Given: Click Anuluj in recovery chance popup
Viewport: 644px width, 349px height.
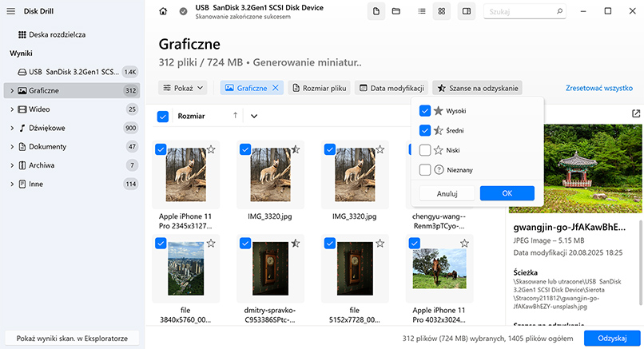Looking at the screenshot, I should pos(447,193).
